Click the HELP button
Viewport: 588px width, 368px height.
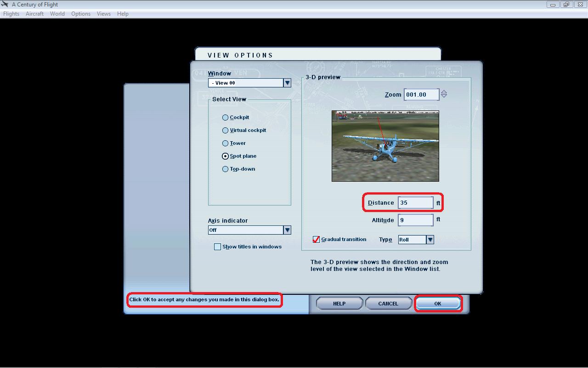click(x=339, y=304)
